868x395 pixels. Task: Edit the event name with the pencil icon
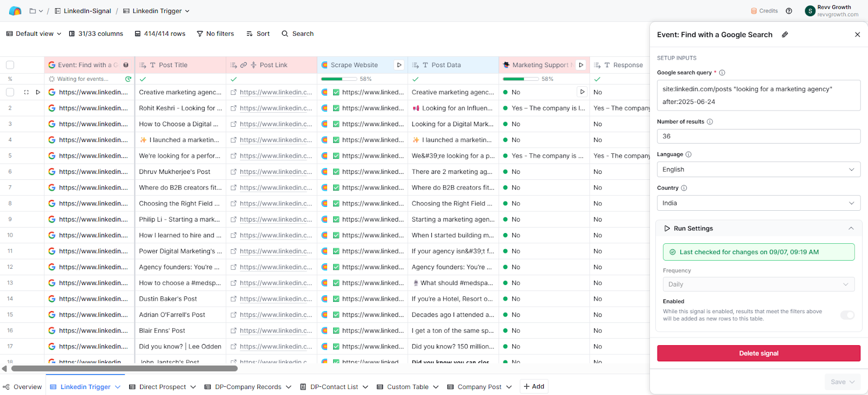[x=784, y=35]
